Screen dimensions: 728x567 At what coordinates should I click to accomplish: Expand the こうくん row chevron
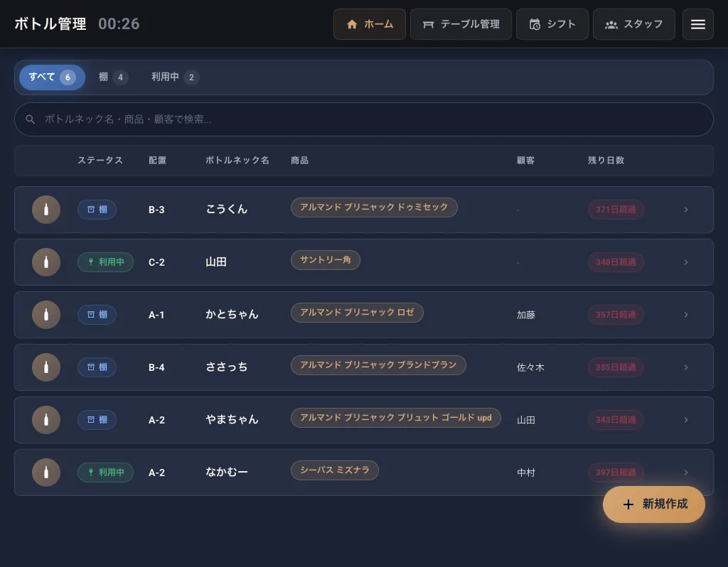pyautogui.click(x=686, y=210)
